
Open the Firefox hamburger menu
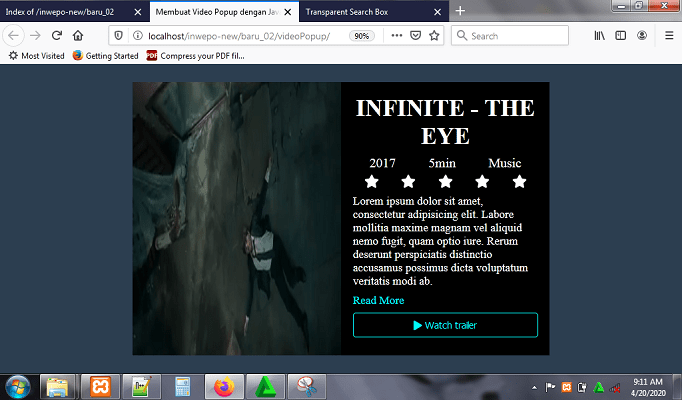[669, 36]
